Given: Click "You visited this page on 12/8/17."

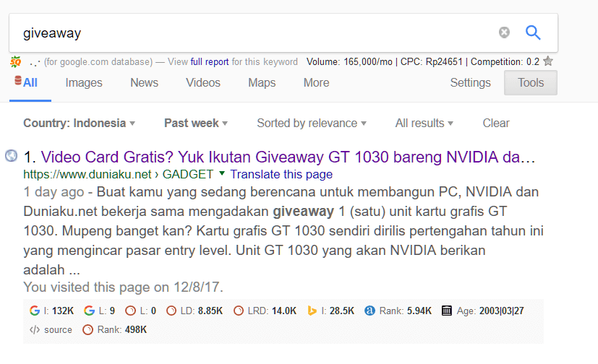Looking at the screenshot, I should tap(123, 287).
